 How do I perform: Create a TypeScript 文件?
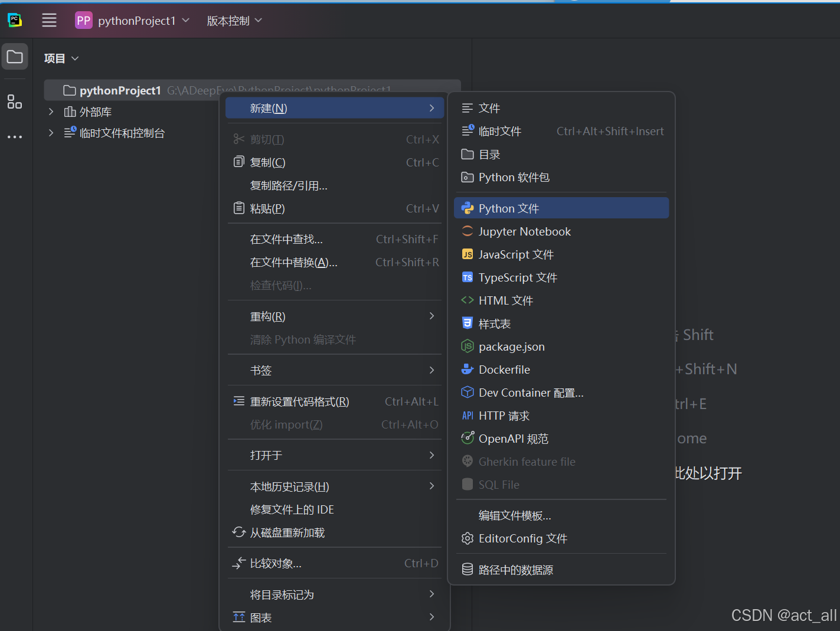[x=518, y=277]
